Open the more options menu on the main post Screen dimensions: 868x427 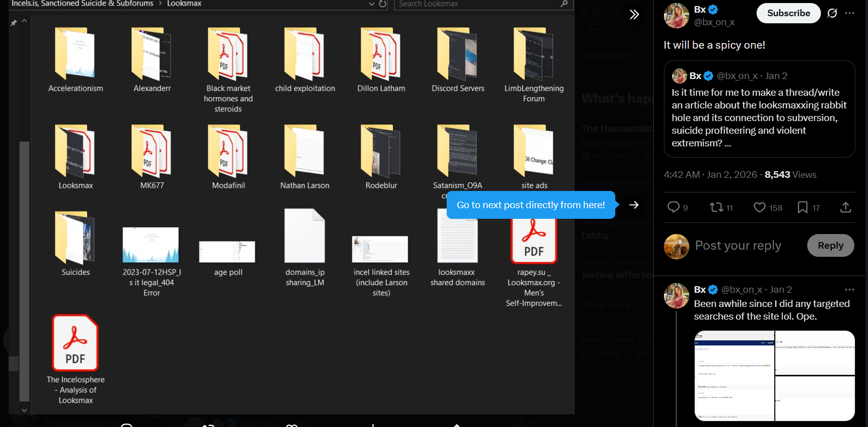click(x=850, y=13)
